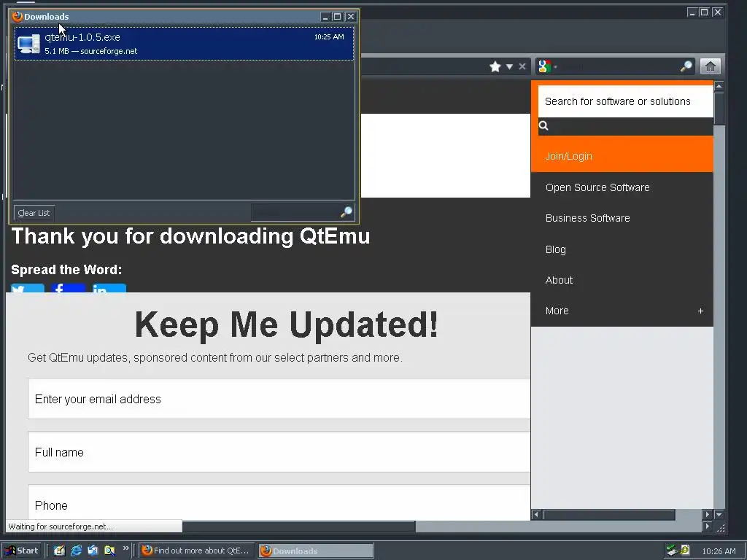Click the vertical scrollbar up arrow
This screenshot has height=560, width=747.
tap(719, 86)
